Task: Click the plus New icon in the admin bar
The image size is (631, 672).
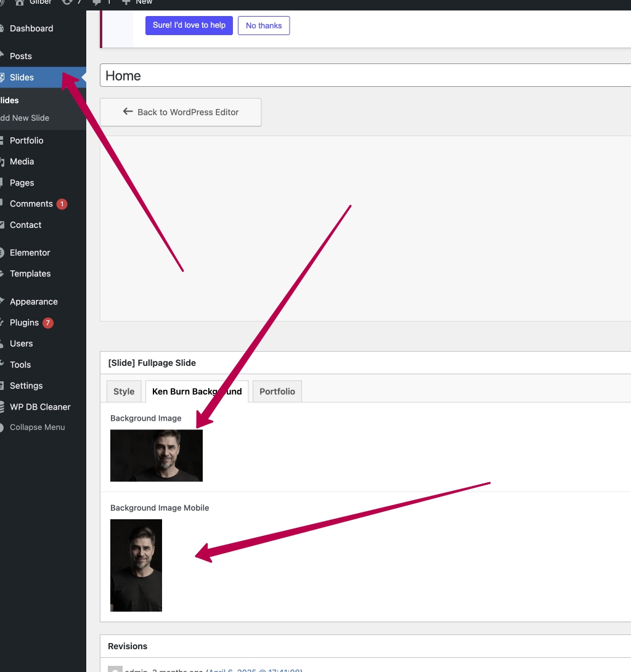Action: 126,2
